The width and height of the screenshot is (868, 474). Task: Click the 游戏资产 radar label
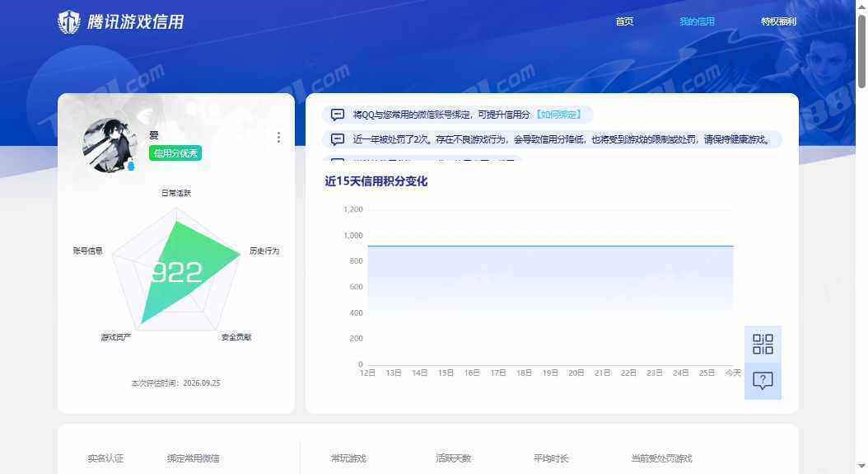[116, 337]
